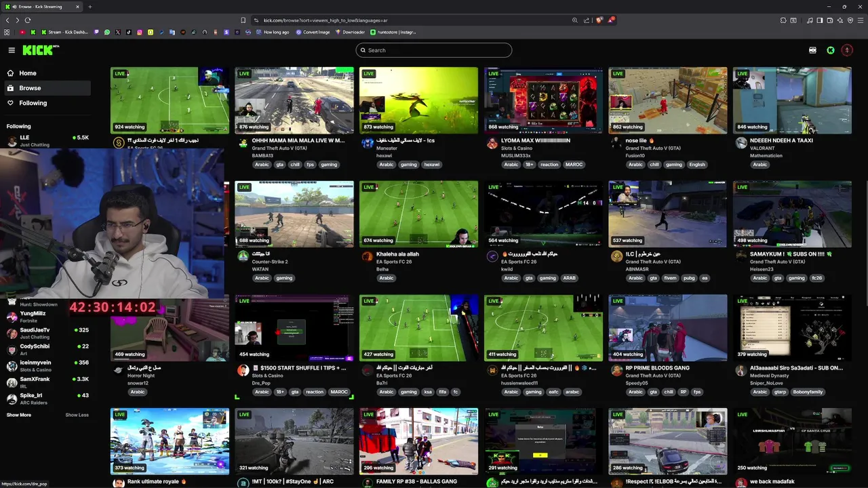Open iceinmyvein channel in sidebar
Viewport: 868px width, 488px height.
click(47, 365)
